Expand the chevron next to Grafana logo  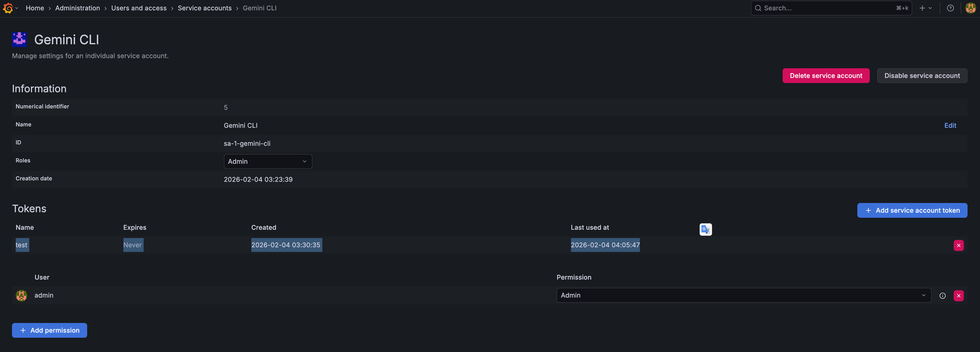tap(17, 8)
